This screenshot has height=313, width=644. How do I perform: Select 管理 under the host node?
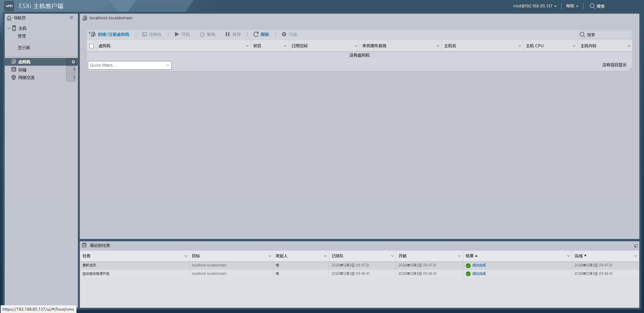(x=22, y=36)
